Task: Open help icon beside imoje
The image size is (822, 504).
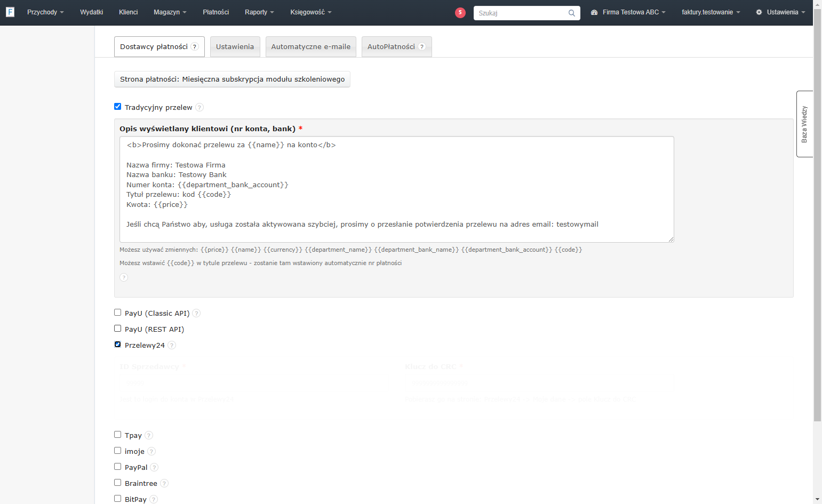Action: pyautogui.click(x=151, y=451)
